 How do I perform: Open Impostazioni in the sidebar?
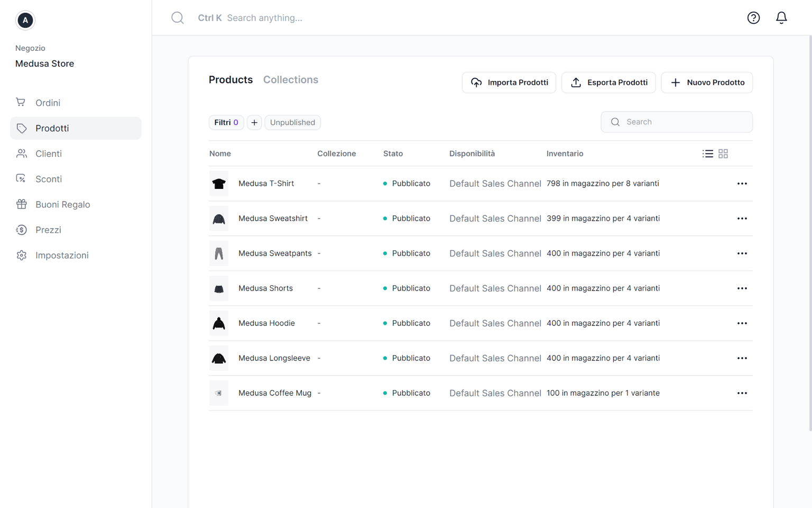coord(76,255)
